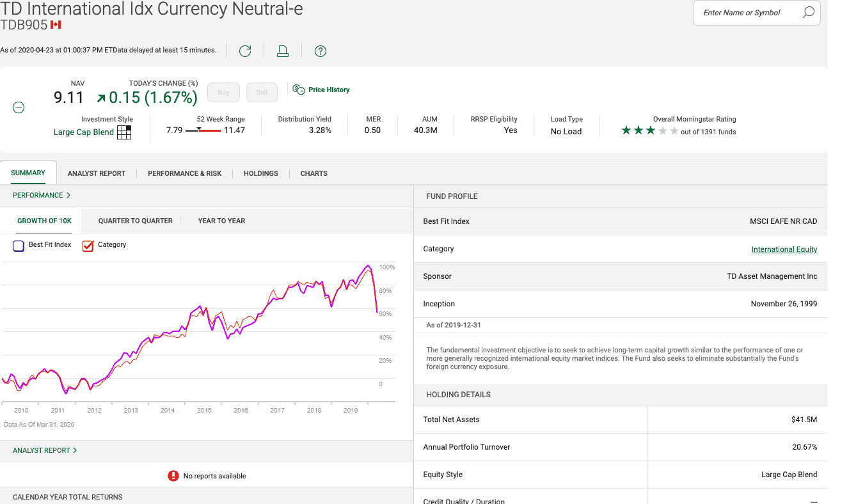Click the CALENDAR YEAR TOTAL RETURNS heading
Viewport: 849px width, 504px height.
coord(67,497)
